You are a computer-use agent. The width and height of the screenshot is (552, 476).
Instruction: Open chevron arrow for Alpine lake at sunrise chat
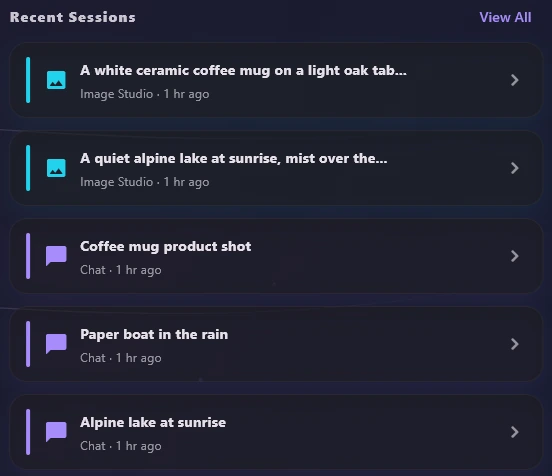tap(515, 432)
